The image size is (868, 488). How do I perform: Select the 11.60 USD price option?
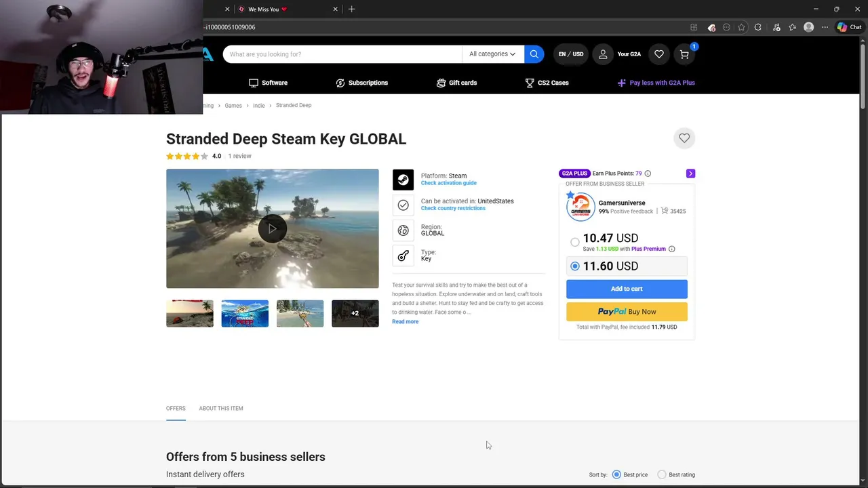click(575, 266)
